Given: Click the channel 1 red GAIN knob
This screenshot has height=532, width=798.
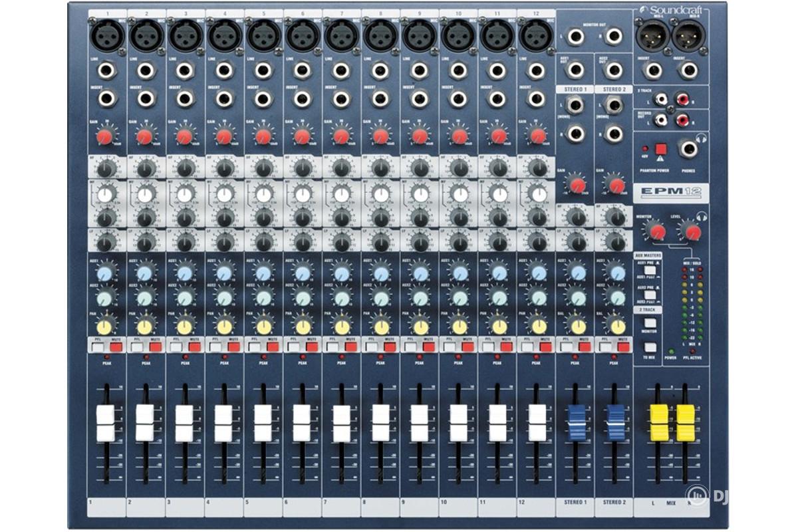Looking at the screenshot, I should tap(104, 137).
